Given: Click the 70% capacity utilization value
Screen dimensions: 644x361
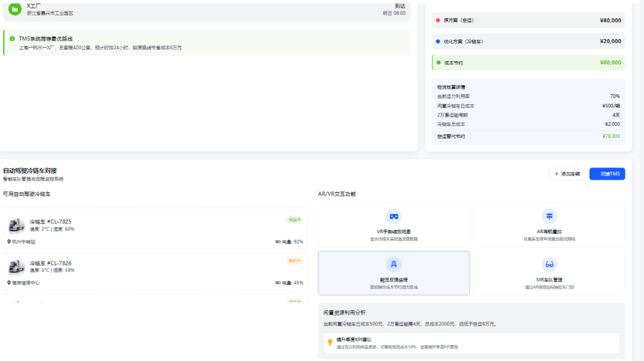Looking at the screenshot, I should 615,96.
